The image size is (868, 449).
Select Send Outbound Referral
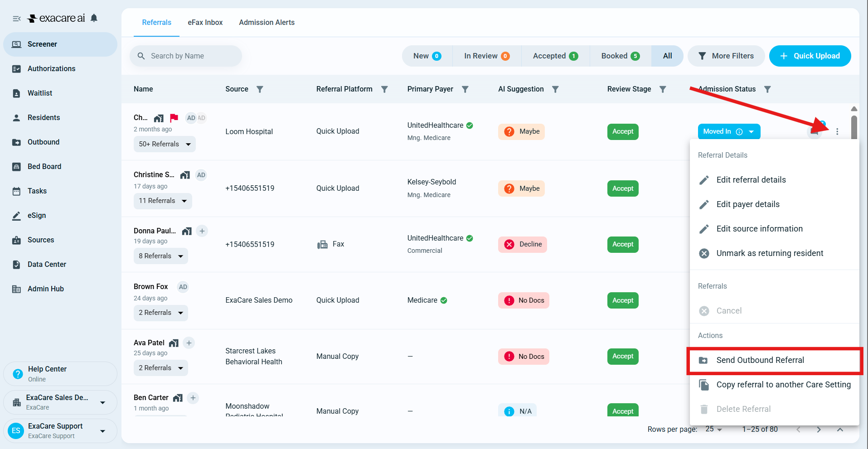point(775,360)
